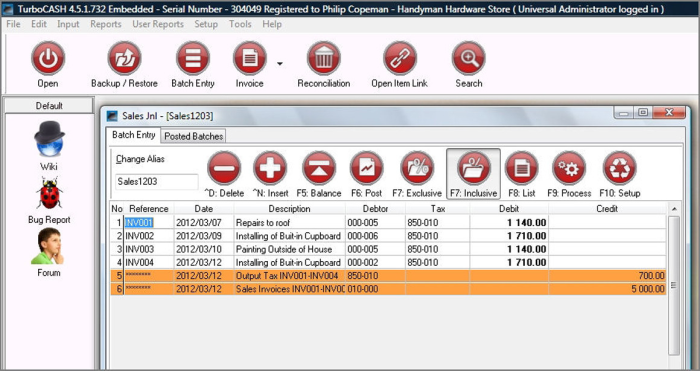Close the Sales Jnl window

tap(669, 113)
